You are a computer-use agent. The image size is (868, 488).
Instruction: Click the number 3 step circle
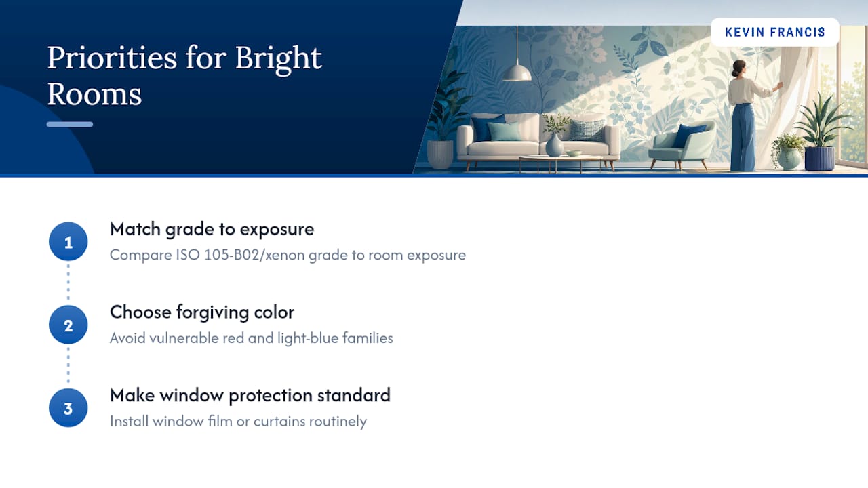68,408
